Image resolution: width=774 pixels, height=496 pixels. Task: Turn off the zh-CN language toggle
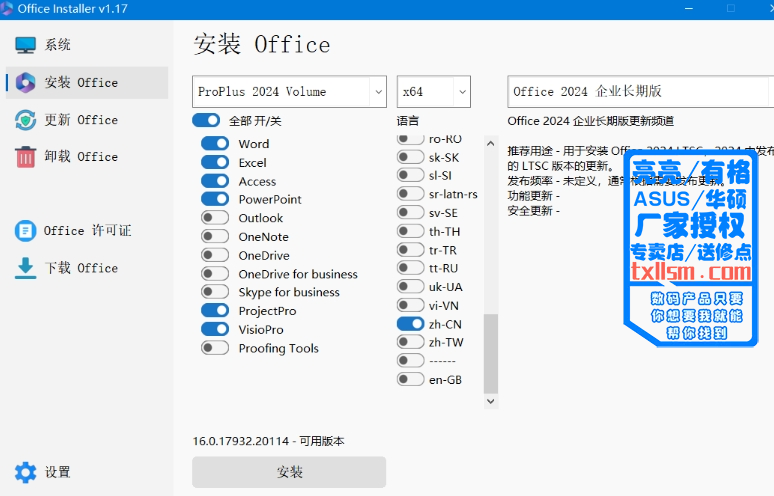pos(410,324)
